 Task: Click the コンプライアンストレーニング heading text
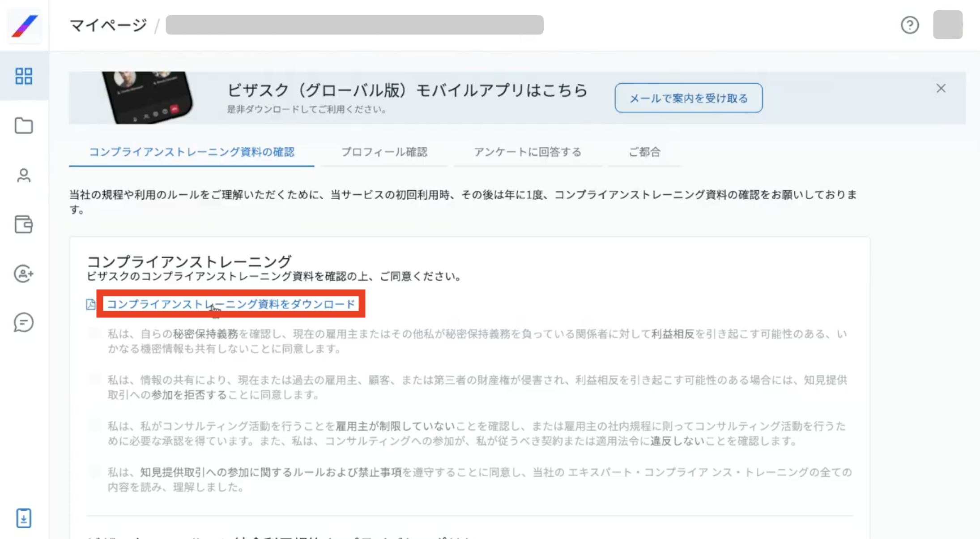189,261
